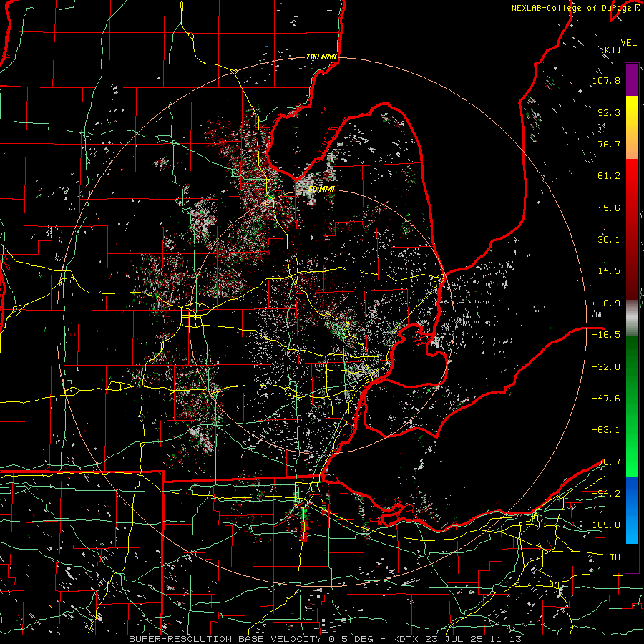This screenshot has height=644, width=644.
Task: Click the 76.7 velocity legend value
Action: click(x=609, y=144)
